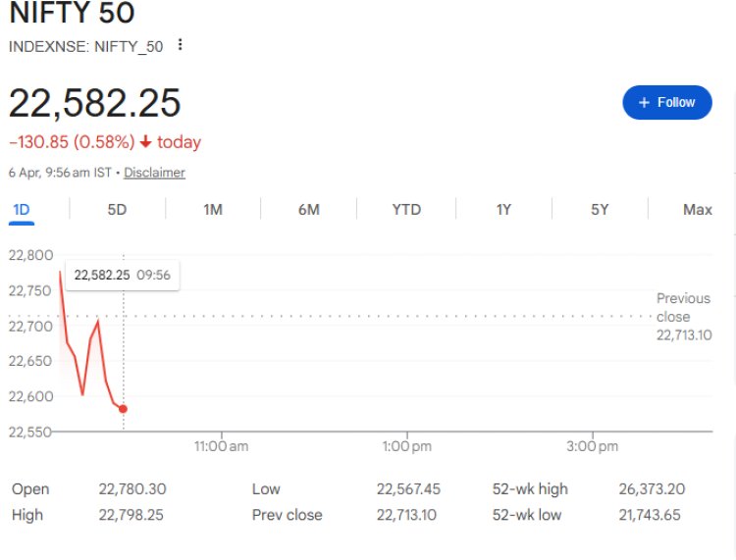The height and width of the screenshot is (560, 736).
Task: Click the 1:00 pm time axis label
Action: click(x=406, y=446)
